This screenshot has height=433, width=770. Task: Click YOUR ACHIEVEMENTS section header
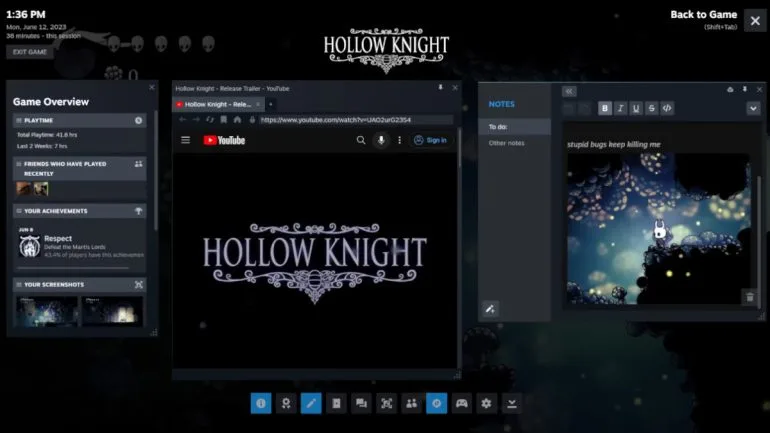(80, 211)
